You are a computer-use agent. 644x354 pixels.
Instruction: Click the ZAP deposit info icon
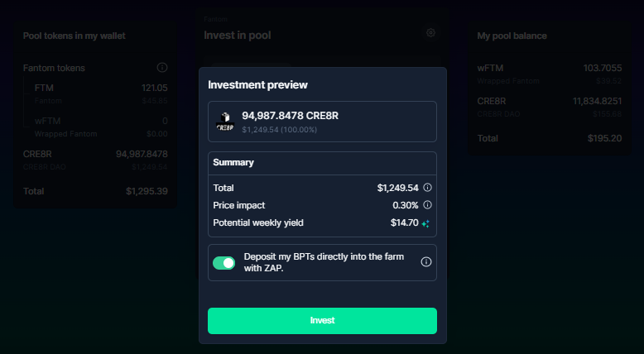coord(426,261)
